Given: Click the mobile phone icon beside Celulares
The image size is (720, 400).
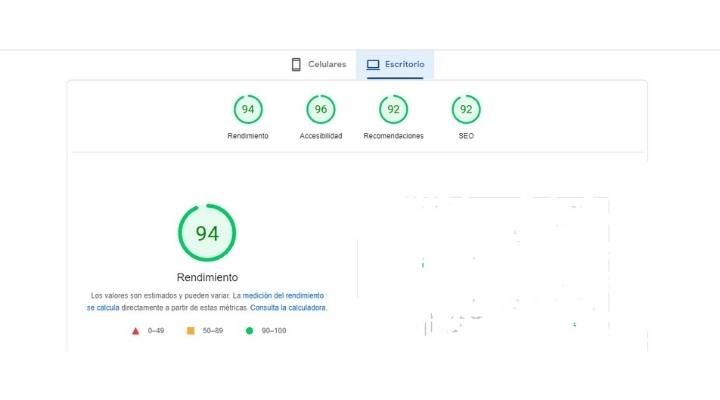Looking at the screenshot, I should 296,65.
